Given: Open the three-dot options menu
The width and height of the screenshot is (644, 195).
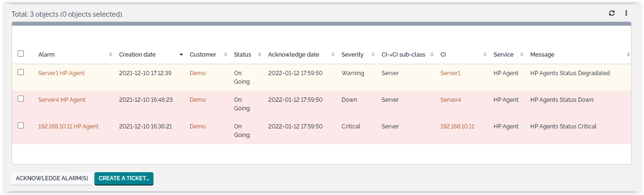Looking at the screenshot, I should coord(626,13).
